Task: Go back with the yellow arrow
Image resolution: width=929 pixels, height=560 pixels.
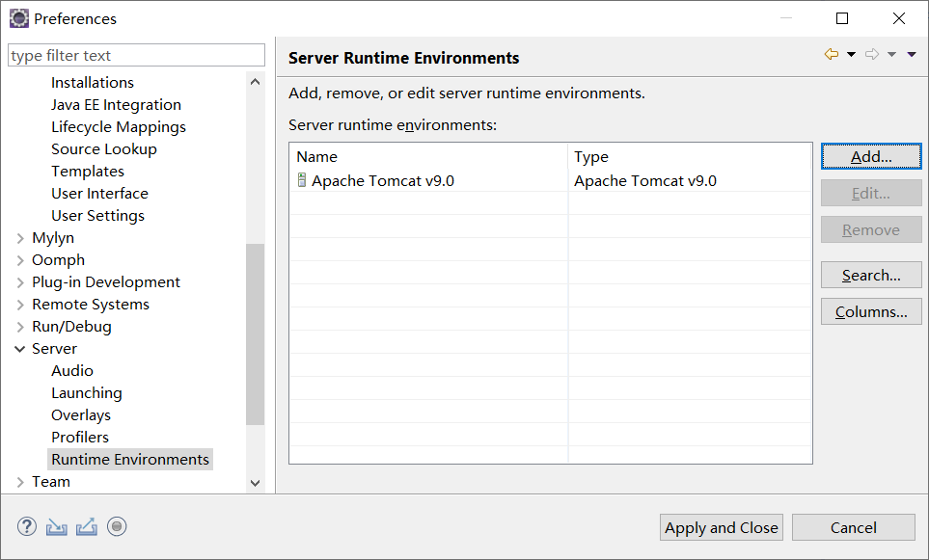Action: point(831,55)
